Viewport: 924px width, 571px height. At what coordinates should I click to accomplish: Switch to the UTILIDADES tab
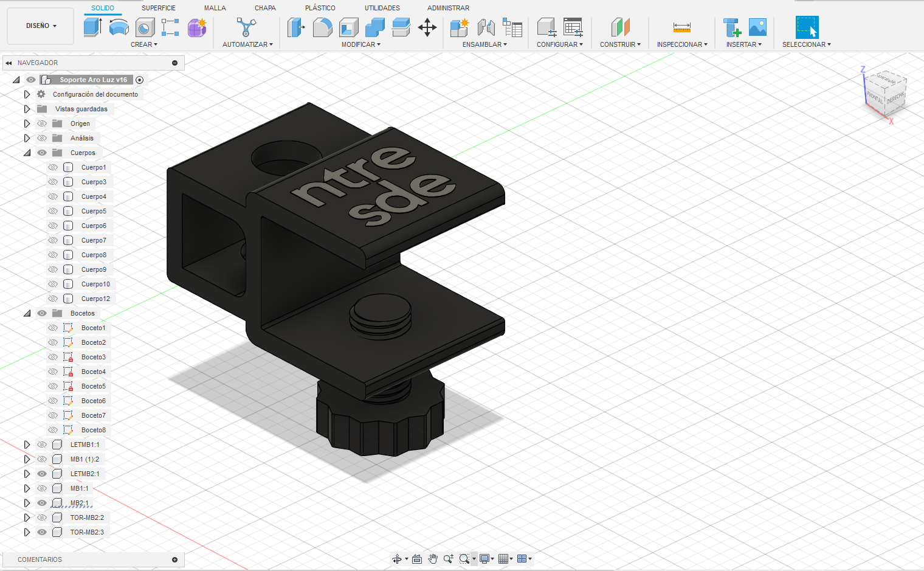(382, 8)
